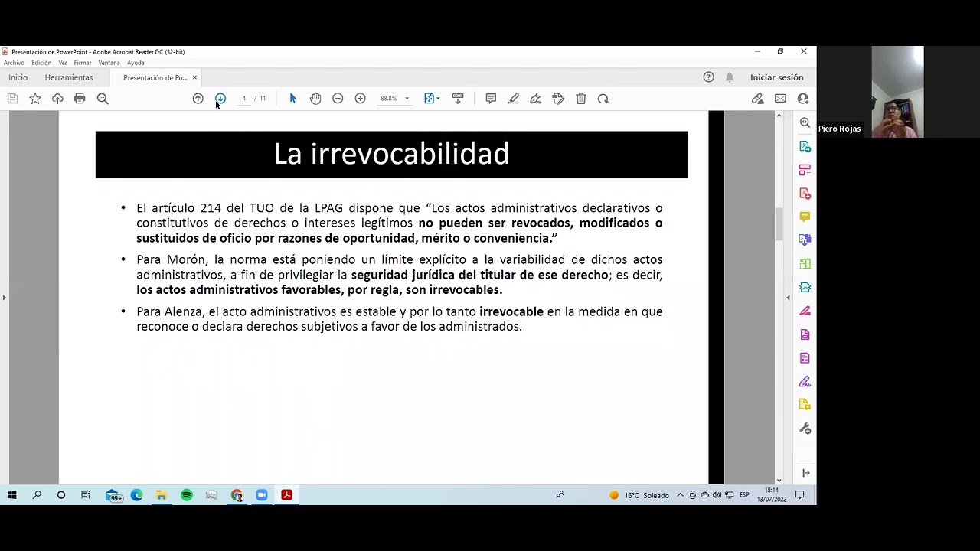Zoom out with the minus icon

[x=338, y=99]
